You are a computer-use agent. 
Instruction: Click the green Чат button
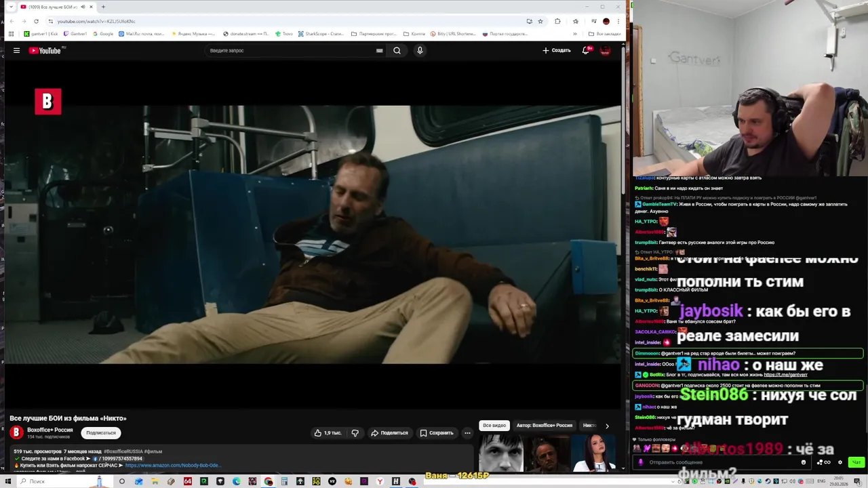856,462
